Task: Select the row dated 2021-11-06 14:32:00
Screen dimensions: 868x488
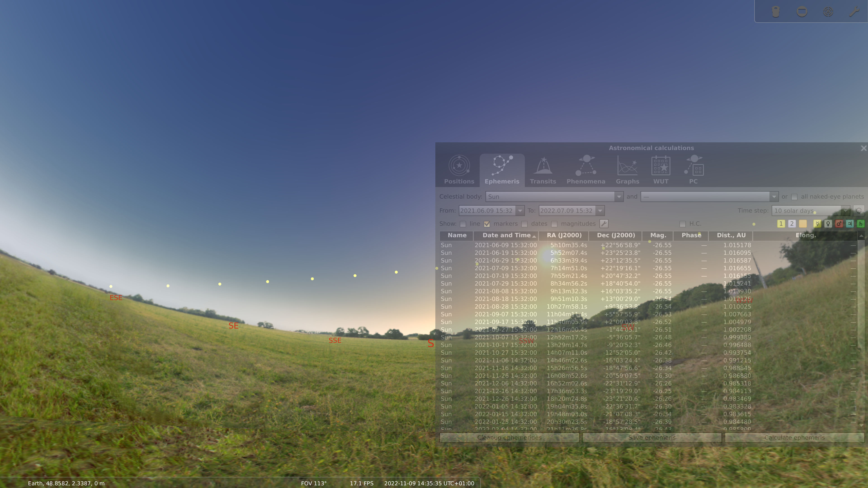Action: [x=648, y=360]
